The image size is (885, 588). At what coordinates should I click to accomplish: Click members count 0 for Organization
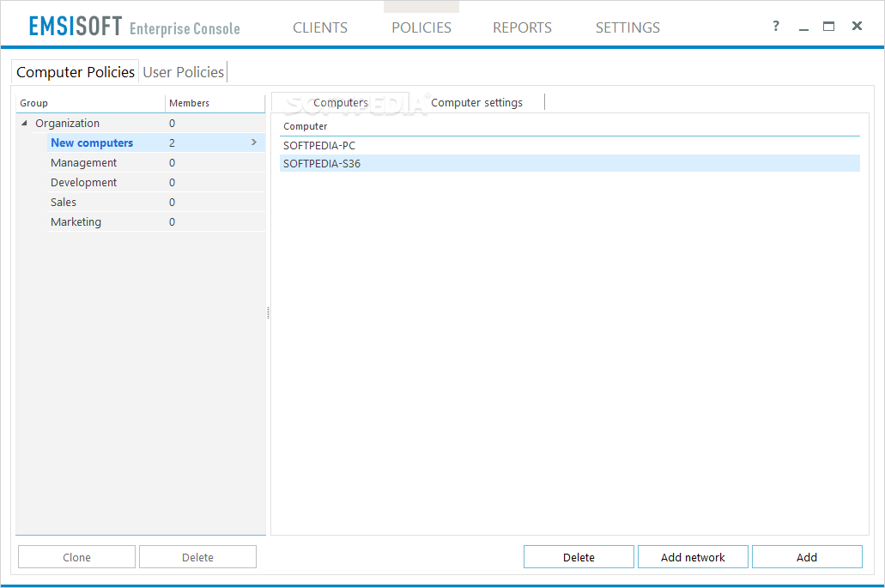click(x=173, y=123)
